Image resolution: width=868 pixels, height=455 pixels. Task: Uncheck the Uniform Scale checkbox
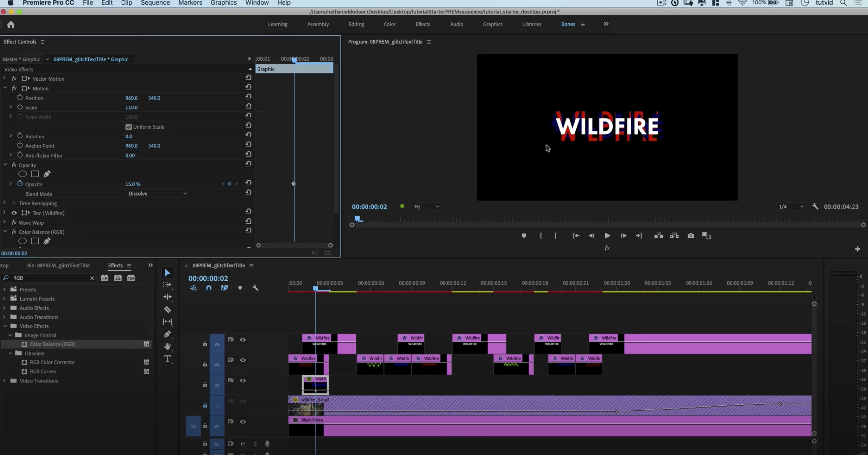coord(129,127)
